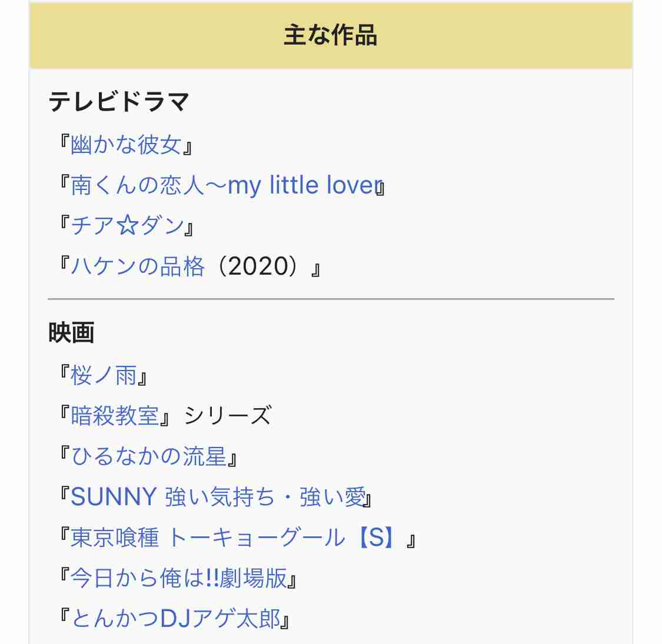Image resolution: width=662 pixels, height=644 pixels.
Task: Open 南くんの恋人〜my little lover link
Action: (x=227, y=185)
